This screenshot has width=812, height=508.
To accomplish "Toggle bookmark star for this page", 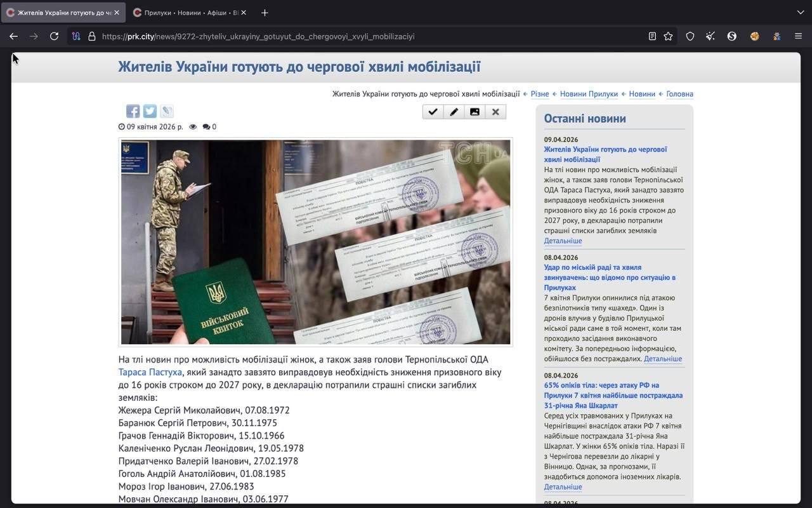I will (667, 36).
